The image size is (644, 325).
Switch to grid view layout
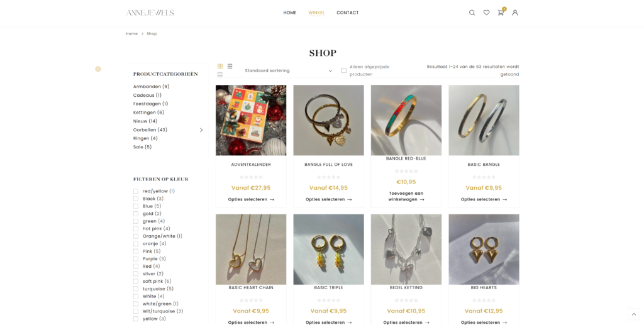220,67
